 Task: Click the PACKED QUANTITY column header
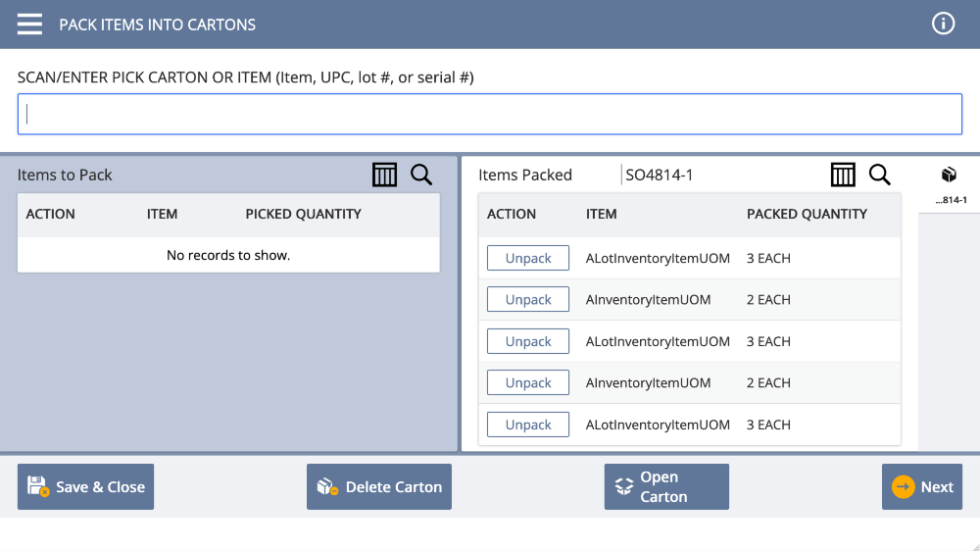coord(807,214)
